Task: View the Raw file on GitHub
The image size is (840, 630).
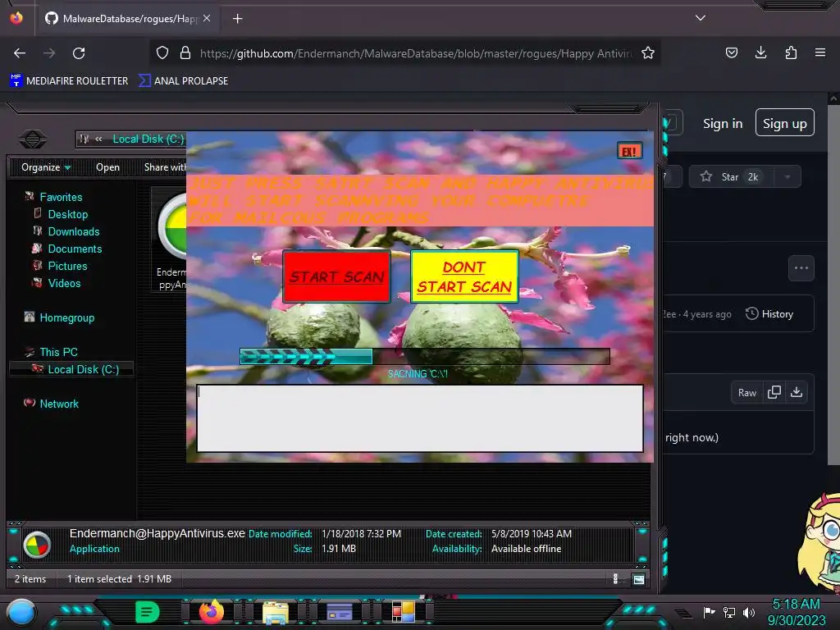Action: (x=746, y=393)
